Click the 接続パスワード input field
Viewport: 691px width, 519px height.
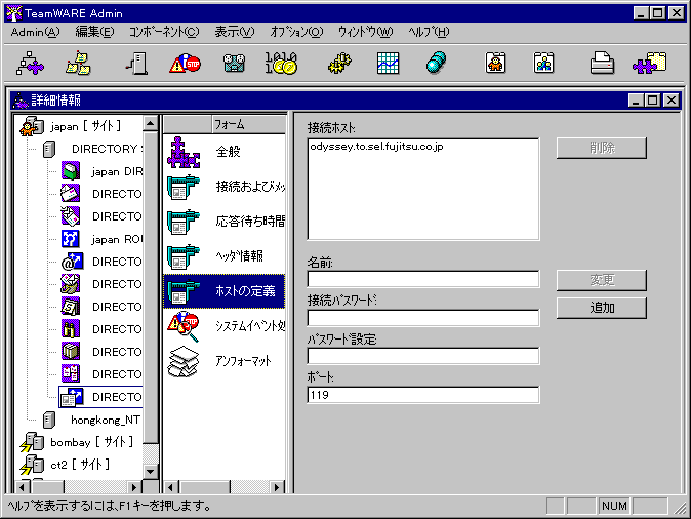pyautogui.click(x=423, y=318)
